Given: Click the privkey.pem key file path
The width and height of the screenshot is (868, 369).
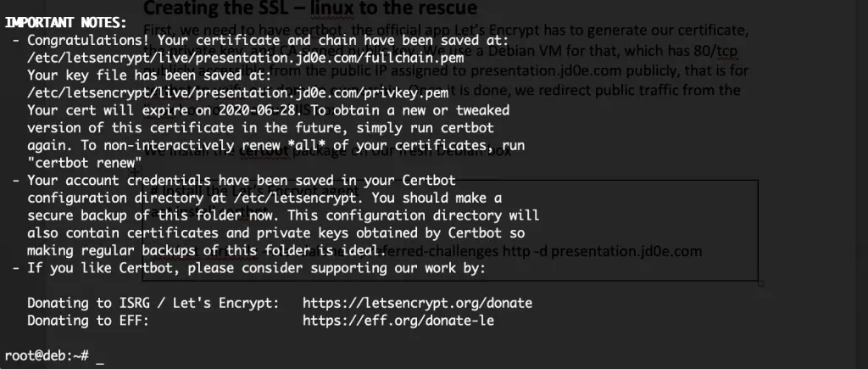Looking at the screenshot, I should (x=238, y=92).
